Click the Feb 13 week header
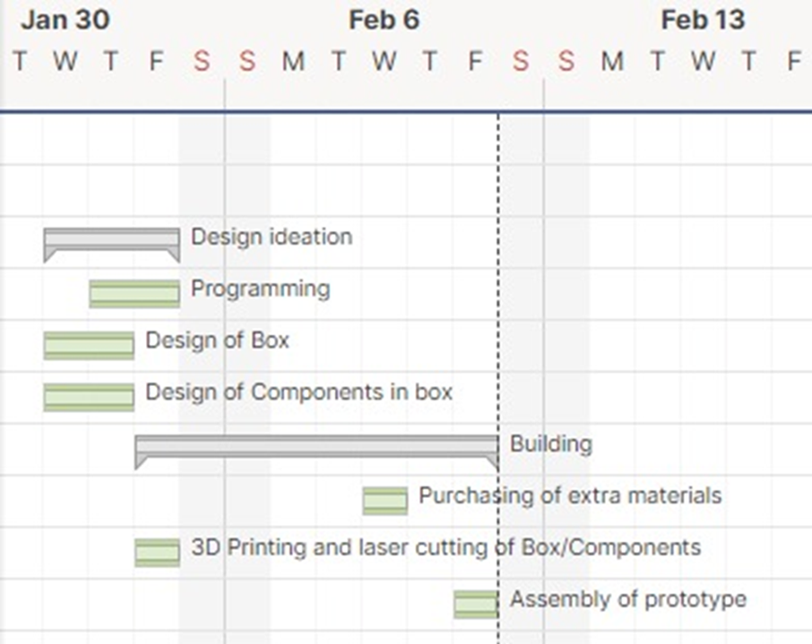Viewport: 812px width, 644px height. point(704,21)
